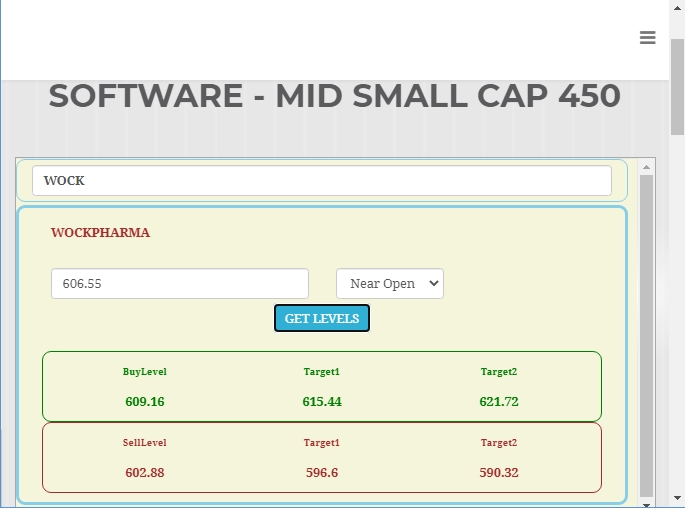The width and height of the screenshot is (685, 508).
Task: Focus the price input showing 606.55
Action: coord(180,283)
